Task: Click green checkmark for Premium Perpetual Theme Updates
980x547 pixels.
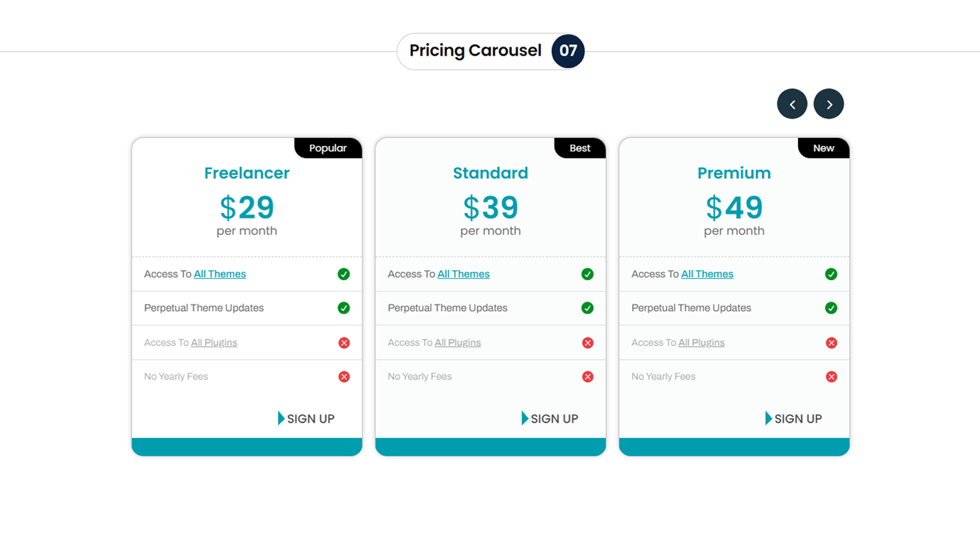Action: click(831, 308)
